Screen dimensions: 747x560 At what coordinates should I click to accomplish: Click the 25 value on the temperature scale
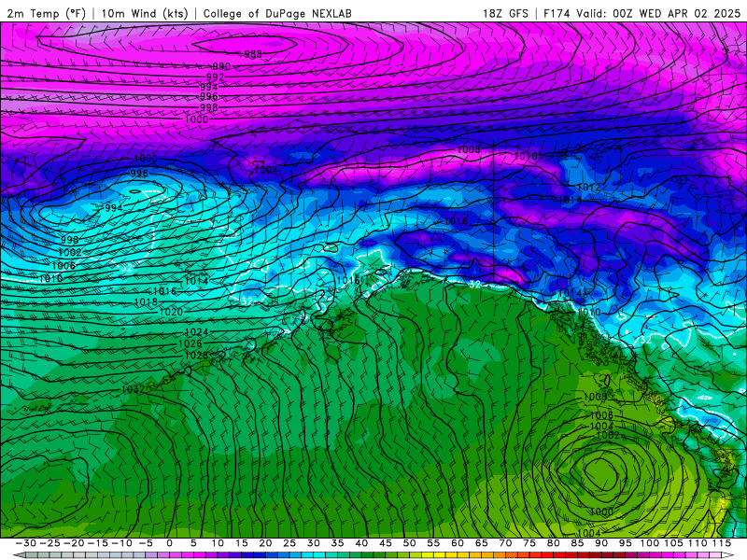click(x=289, y=543)
